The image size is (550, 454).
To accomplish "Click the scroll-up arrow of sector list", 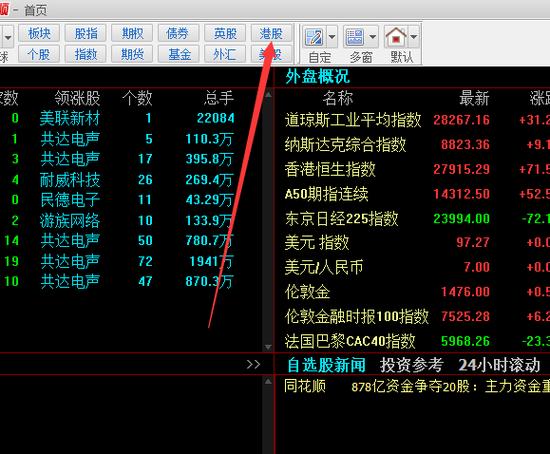I will pyautogui.click(x=268, y=94).
